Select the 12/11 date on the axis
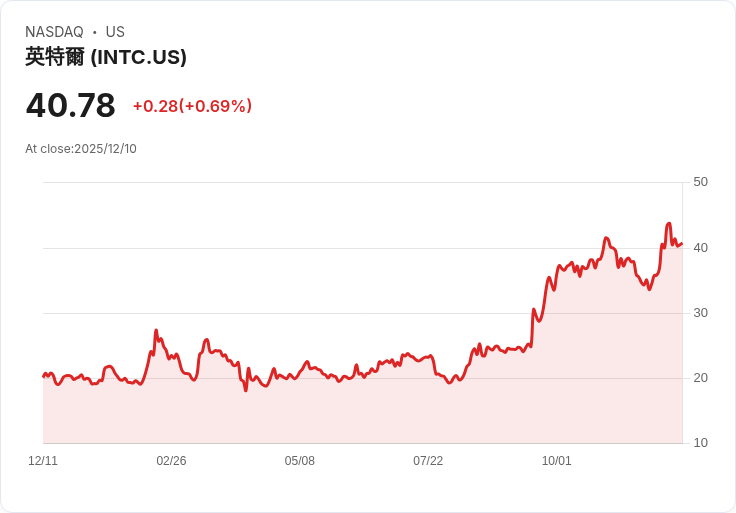This screenshot has height=513, width=736. pos(43,461)
